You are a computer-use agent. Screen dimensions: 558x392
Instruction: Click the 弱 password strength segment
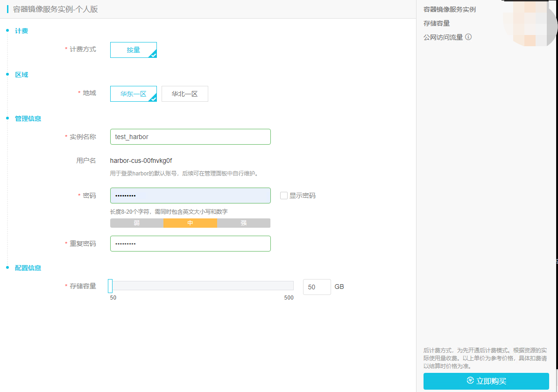137,223
